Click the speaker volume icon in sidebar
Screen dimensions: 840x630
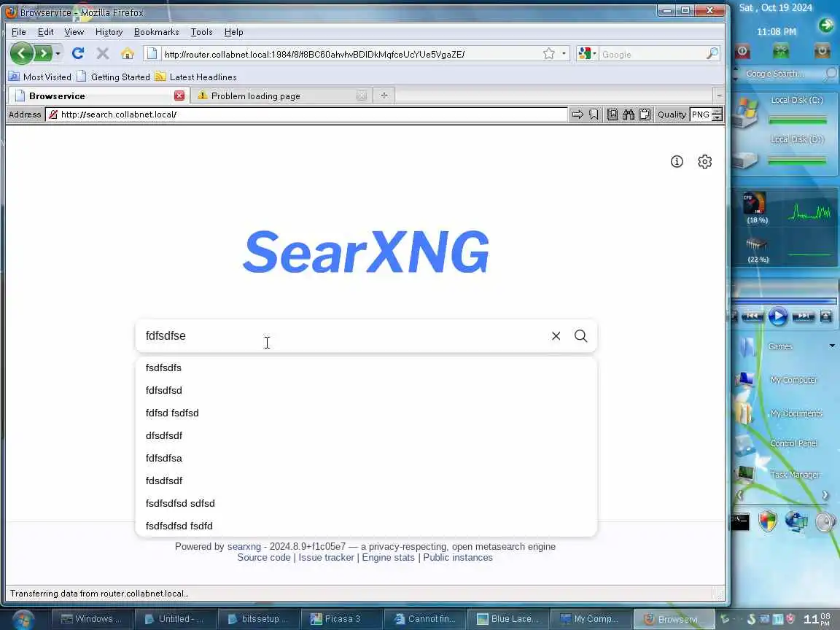(x=825, y=521)
